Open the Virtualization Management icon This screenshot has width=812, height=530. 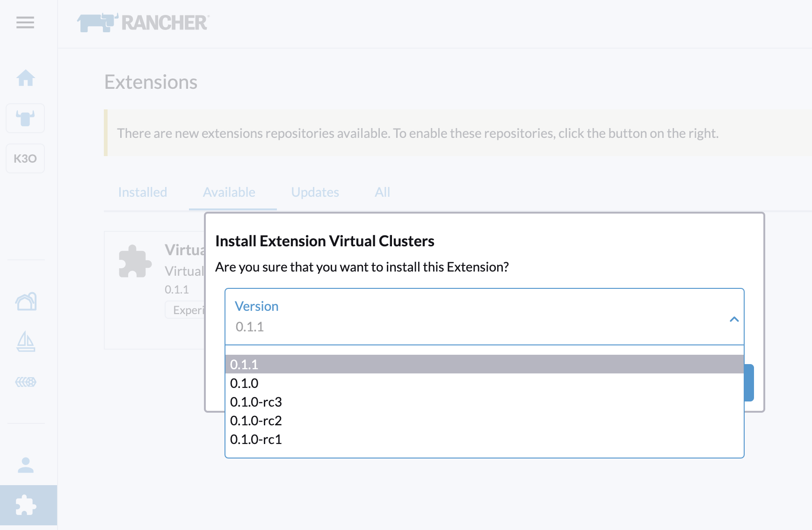[x=26, y=382]
